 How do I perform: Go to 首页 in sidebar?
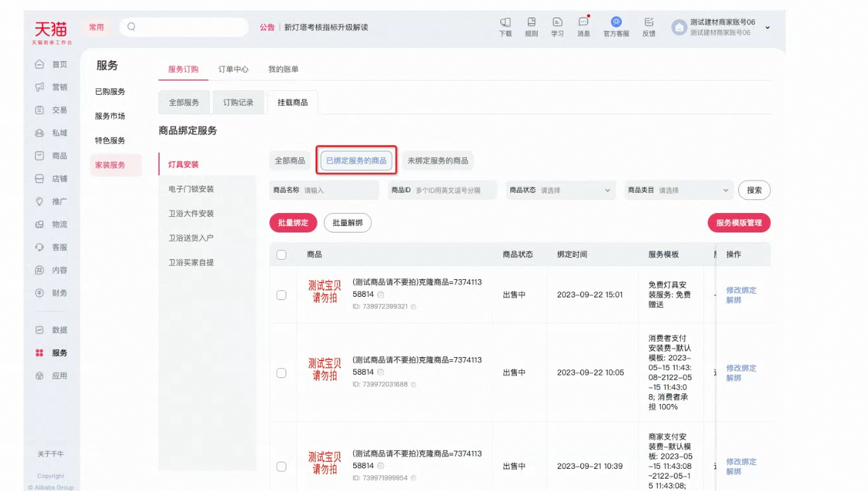pos(51,64)
